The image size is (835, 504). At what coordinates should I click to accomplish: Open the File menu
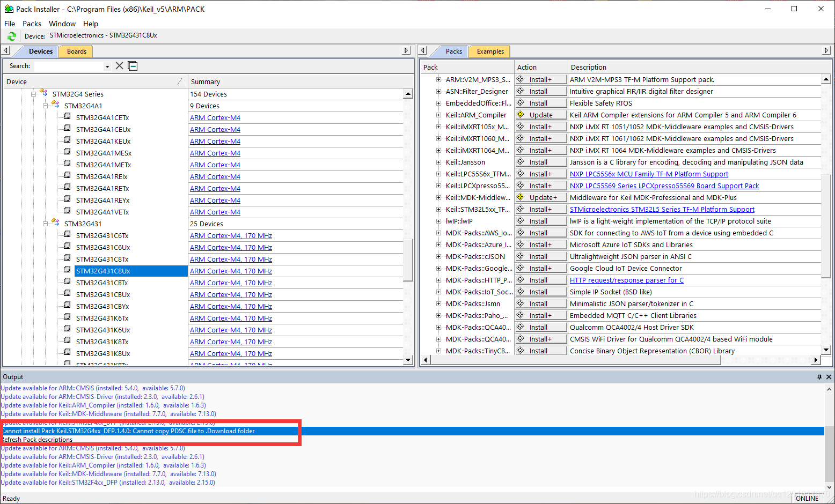tap(10, 24)
